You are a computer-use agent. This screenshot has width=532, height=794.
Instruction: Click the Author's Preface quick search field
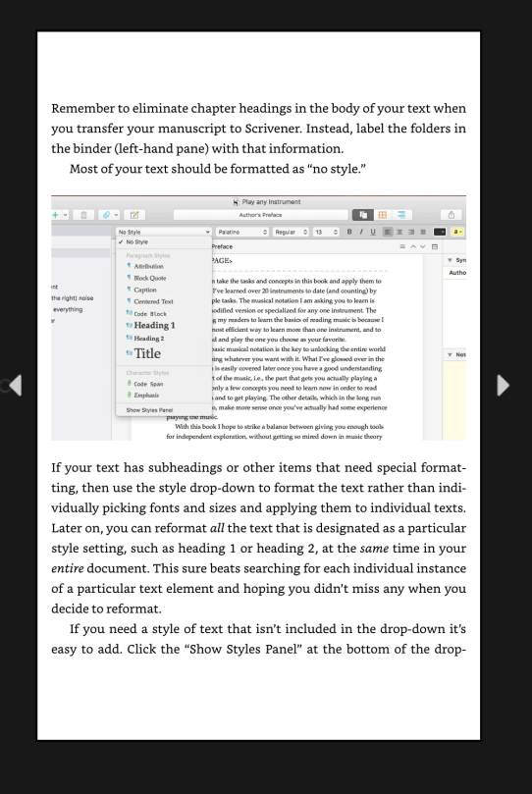point(261,215)
